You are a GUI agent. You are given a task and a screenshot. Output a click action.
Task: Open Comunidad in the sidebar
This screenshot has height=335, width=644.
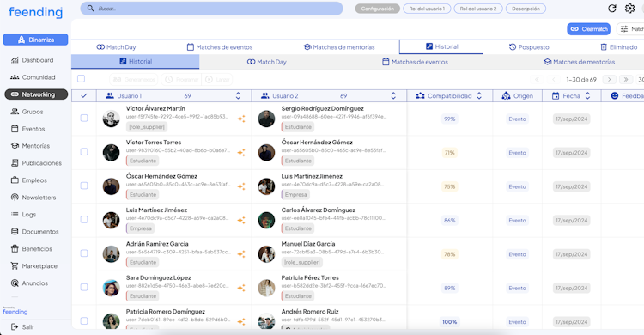33,77
